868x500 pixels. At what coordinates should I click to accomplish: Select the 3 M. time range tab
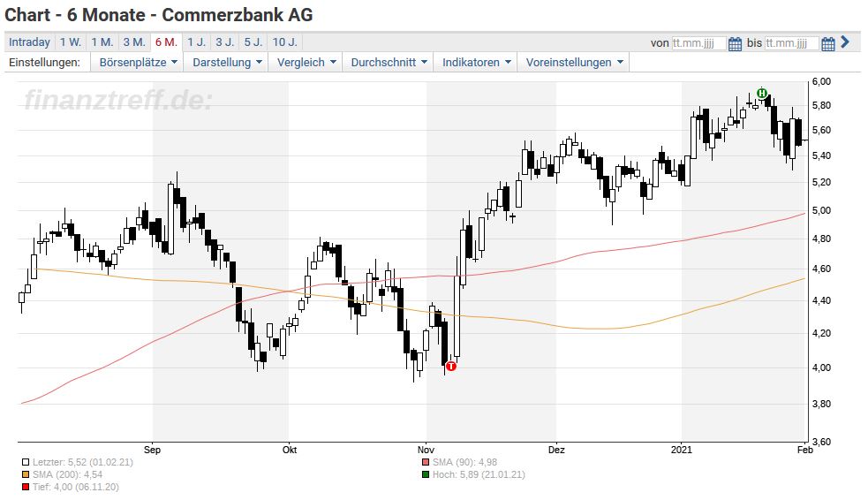(x=134, y=42)
